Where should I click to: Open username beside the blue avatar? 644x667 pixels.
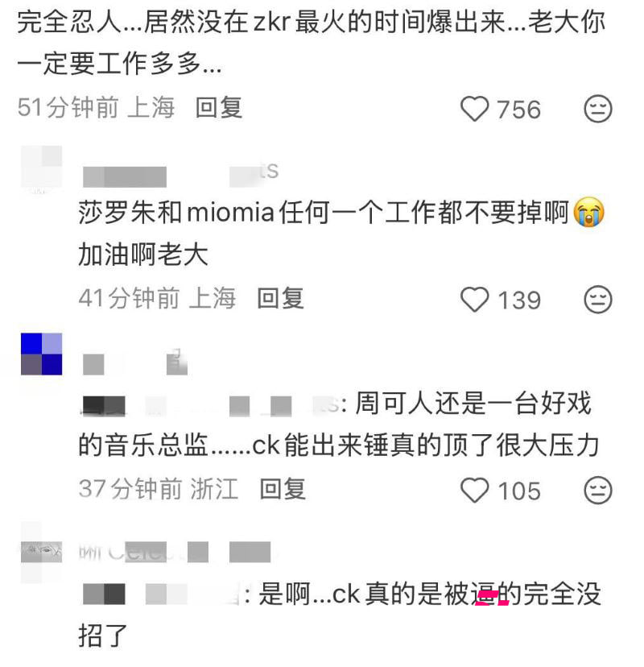[135, 362]
